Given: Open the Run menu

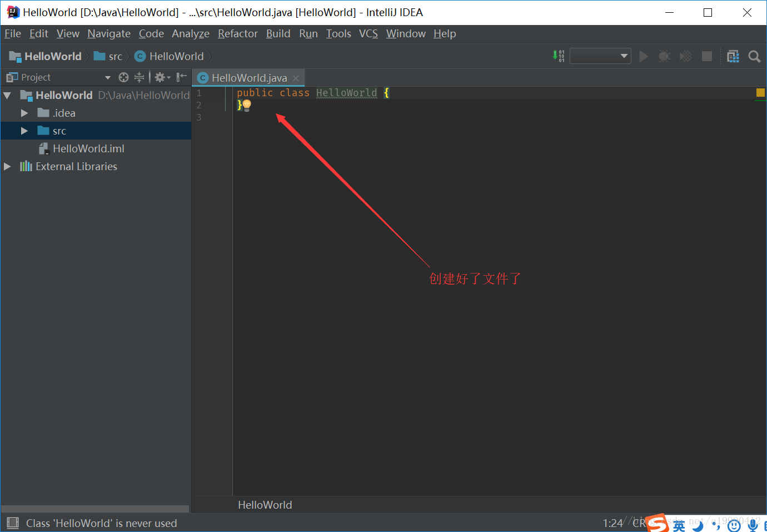Looking at the screenshot, I should pyautogui.click(x=308, y=34).
